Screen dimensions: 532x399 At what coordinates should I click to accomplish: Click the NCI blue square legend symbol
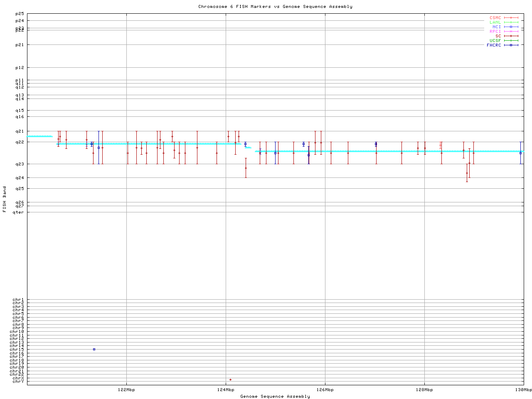coord(511,27)
